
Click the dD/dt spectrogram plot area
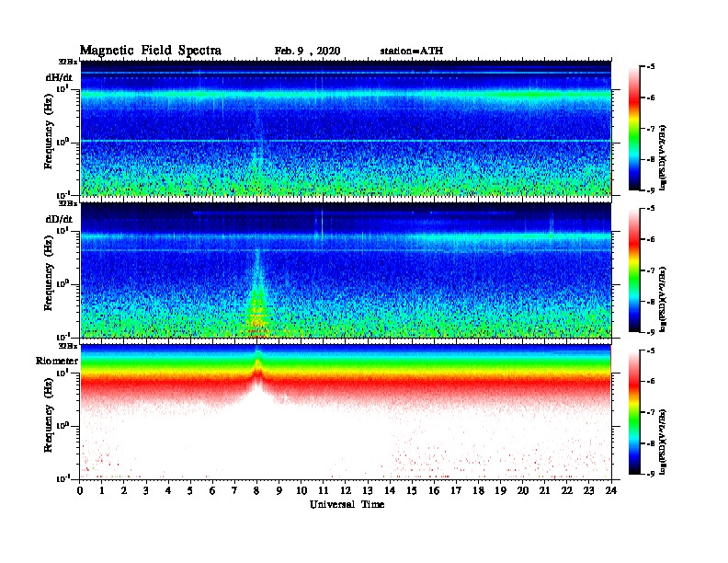346,270
